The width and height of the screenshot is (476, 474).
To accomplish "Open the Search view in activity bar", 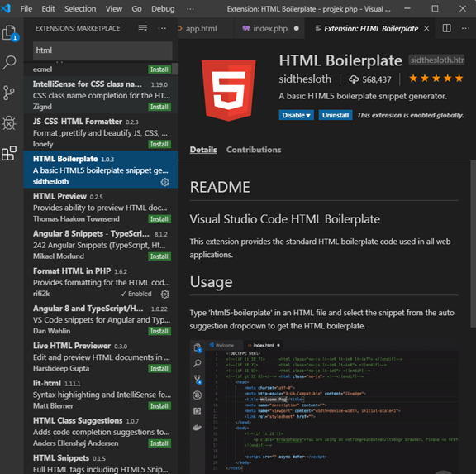I will [9, 62].
